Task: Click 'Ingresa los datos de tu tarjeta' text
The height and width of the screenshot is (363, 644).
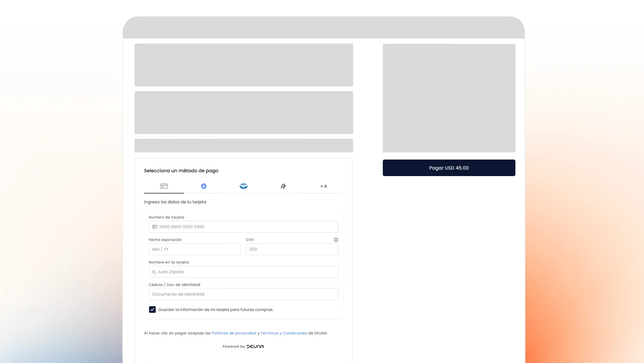Action: (x=175, y=202)
